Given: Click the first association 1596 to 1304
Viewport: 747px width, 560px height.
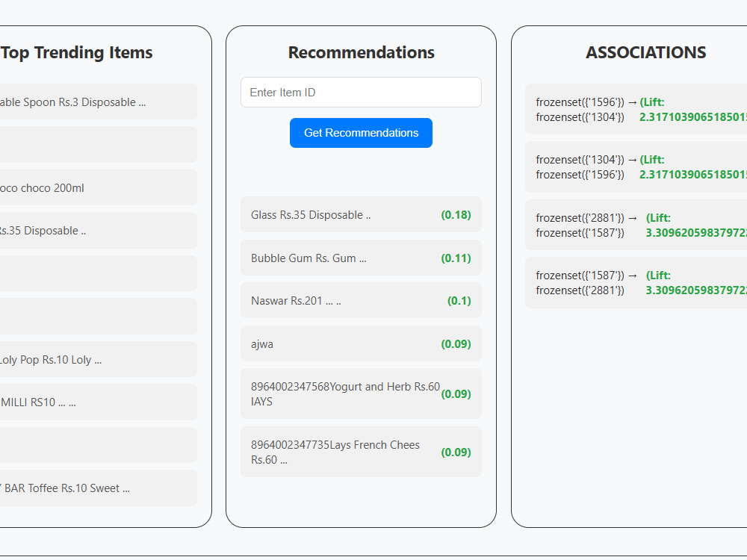Looking at the screenshot, I should pos(636,110).
